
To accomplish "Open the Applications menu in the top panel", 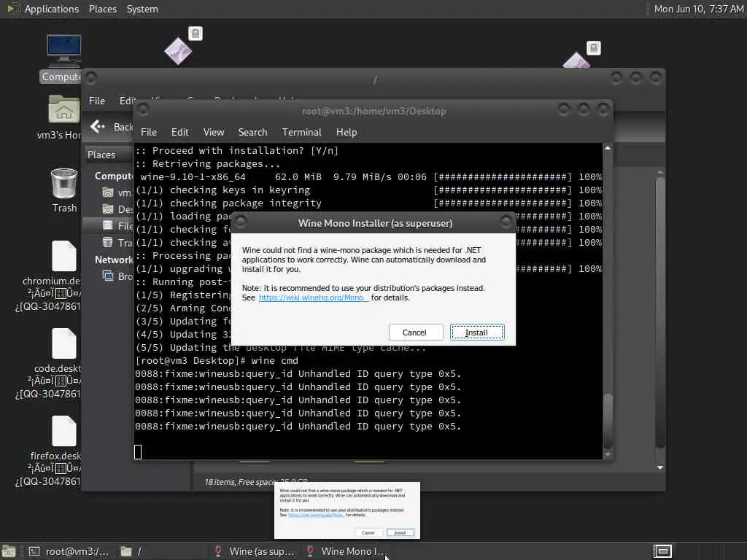I will [x=52, y=9].
